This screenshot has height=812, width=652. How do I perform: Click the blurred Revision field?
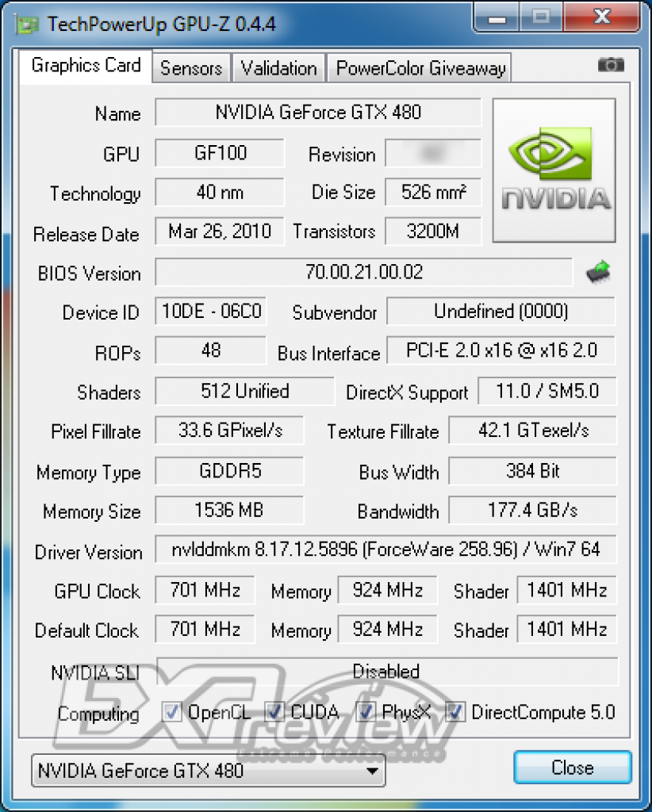tap(433, 153)
